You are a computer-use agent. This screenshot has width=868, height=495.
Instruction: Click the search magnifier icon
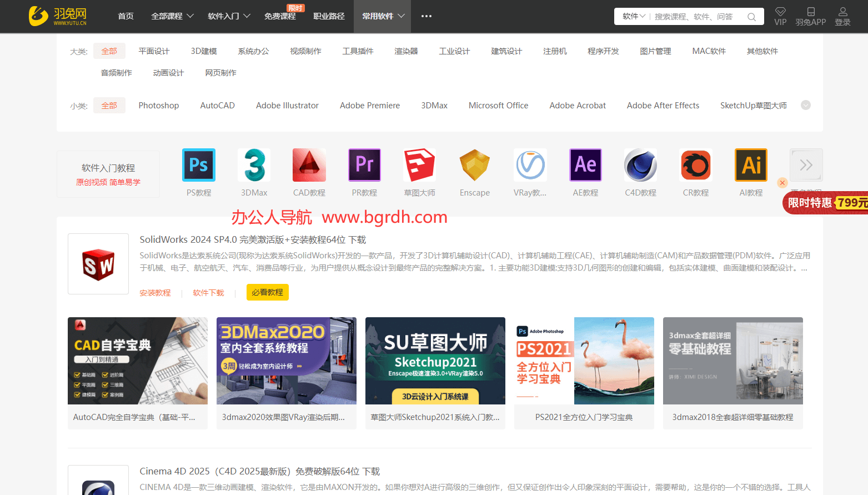pyautogui.click(x=751, y=17)
